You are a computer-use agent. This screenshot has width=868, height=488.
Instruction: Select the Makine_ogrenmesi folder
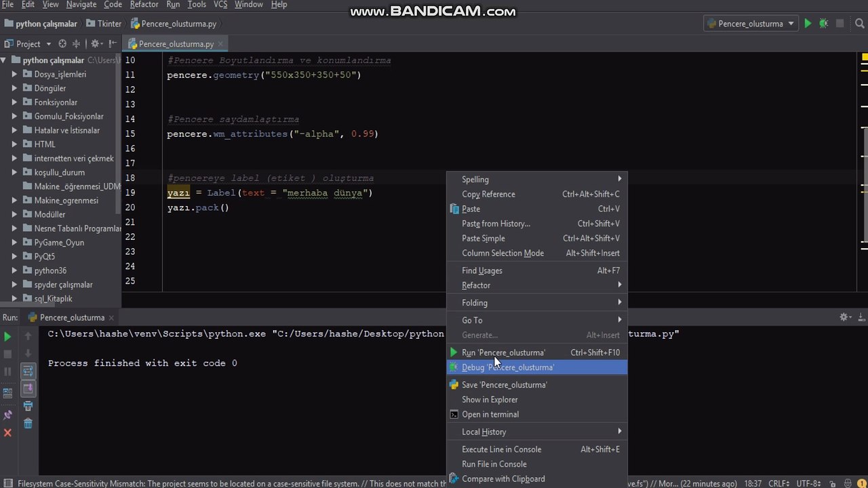(x=66, y=201)
